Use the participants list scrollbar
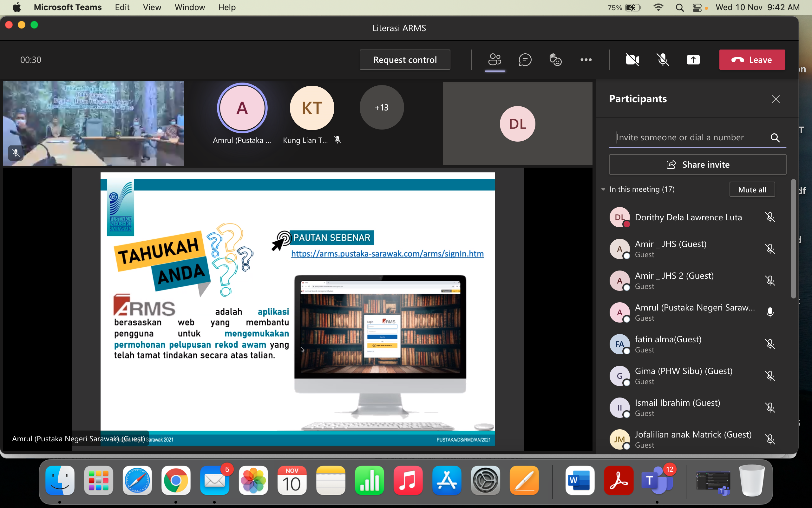The width and height of the screenshot is (812, 508). 793,239
